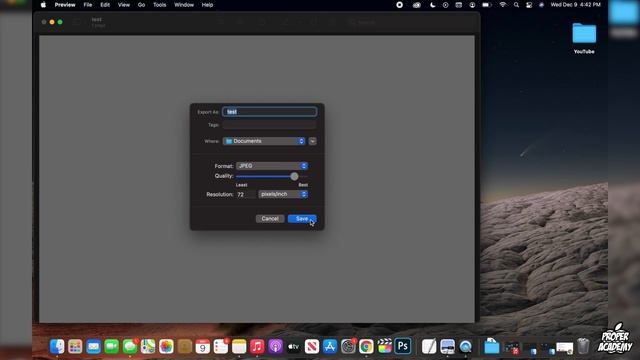Open Notes from the Dock
The width and height of the screenshot is (640, 360).
239,347
